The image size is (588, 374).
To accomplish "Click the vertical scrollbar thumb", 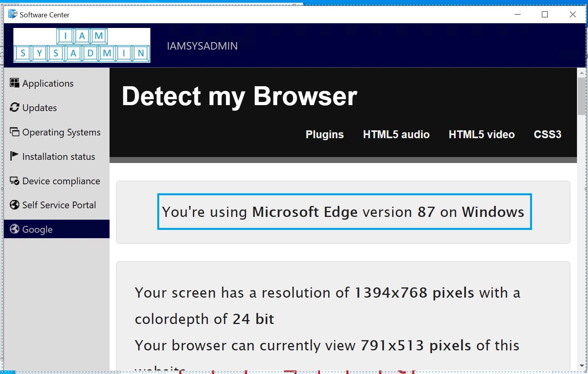I will [581, 96].
